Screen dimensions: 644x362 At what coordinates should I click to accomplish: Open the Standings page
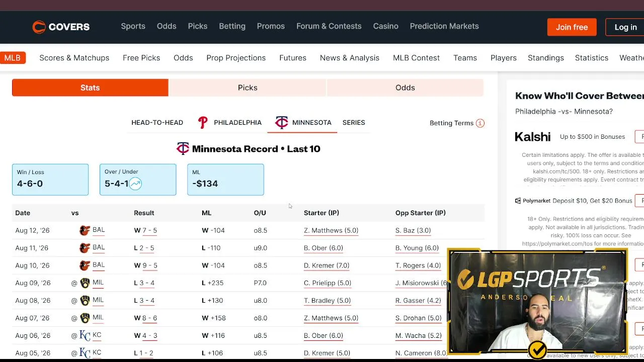(546, 58)
